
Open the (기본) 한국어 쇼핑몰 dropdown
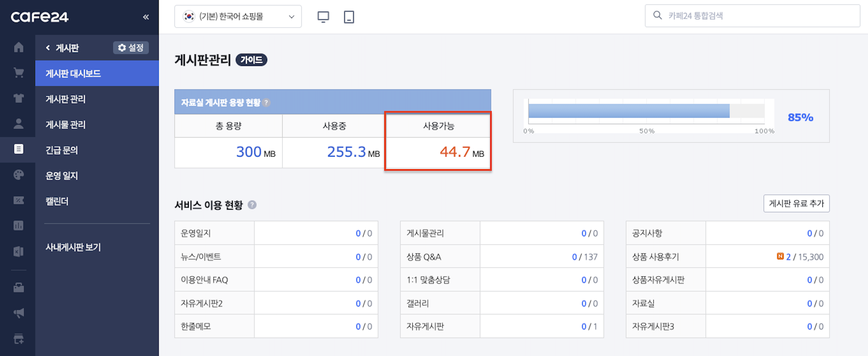click(x=238, y=17)
